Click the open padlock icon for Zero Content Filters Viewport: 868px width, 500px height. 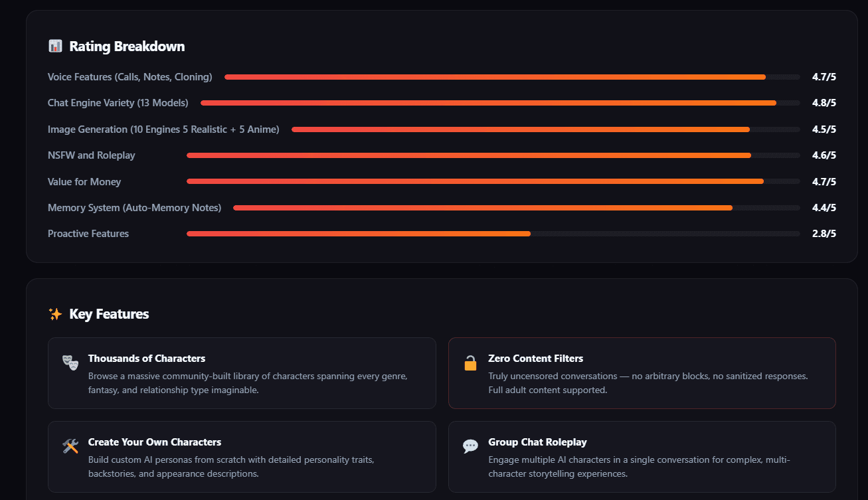(x=470, y=363)
